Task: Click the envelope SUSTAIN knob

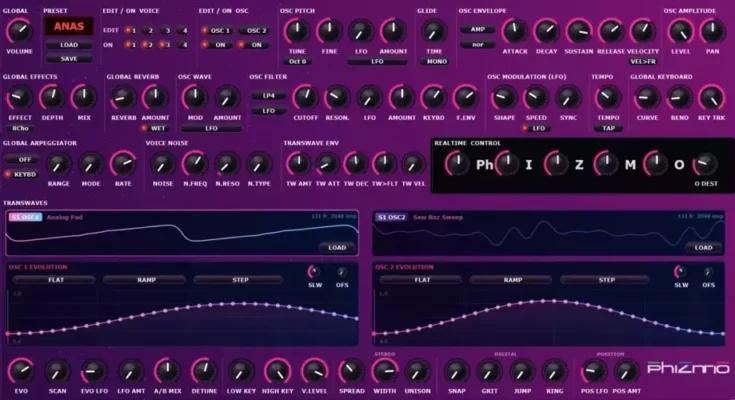Action: pyautogui.click(x=579, y=31)
